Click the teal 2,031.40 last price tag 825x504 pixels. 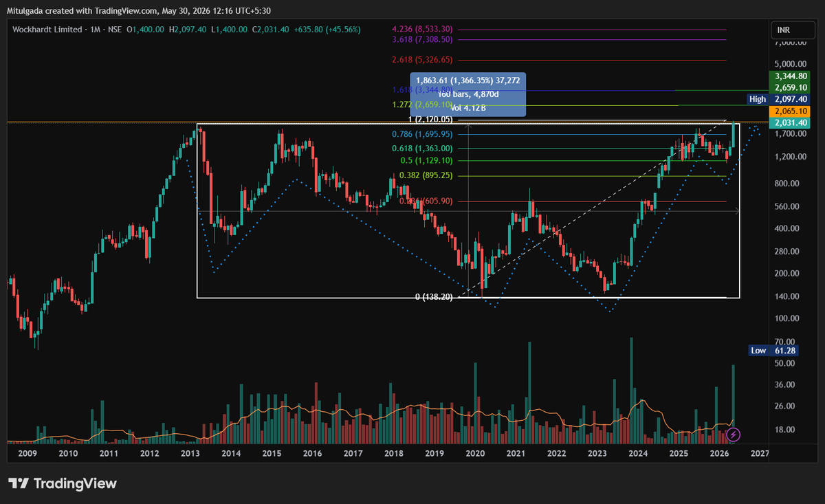click(x=791, y=122)
